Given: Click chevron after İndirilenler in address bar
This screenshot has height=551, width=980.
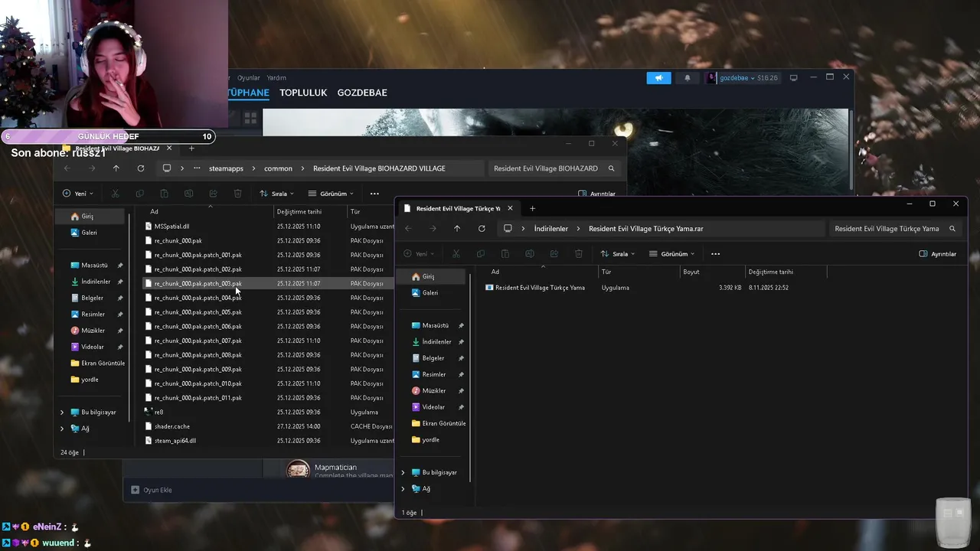Looking at the screenshot, I should coord(578,229).
